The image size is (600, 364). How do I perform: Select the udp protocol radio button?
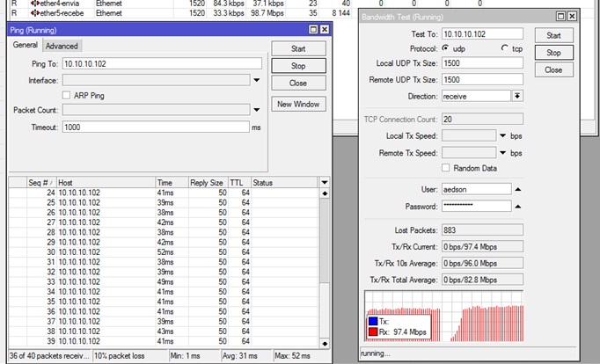[x=445, y=48]
